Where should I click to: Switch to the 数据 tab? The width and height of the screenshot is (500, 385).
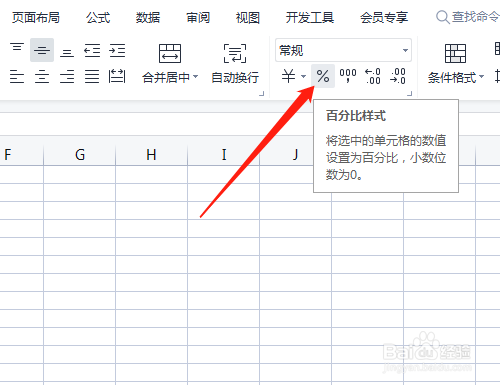(148, 17)
